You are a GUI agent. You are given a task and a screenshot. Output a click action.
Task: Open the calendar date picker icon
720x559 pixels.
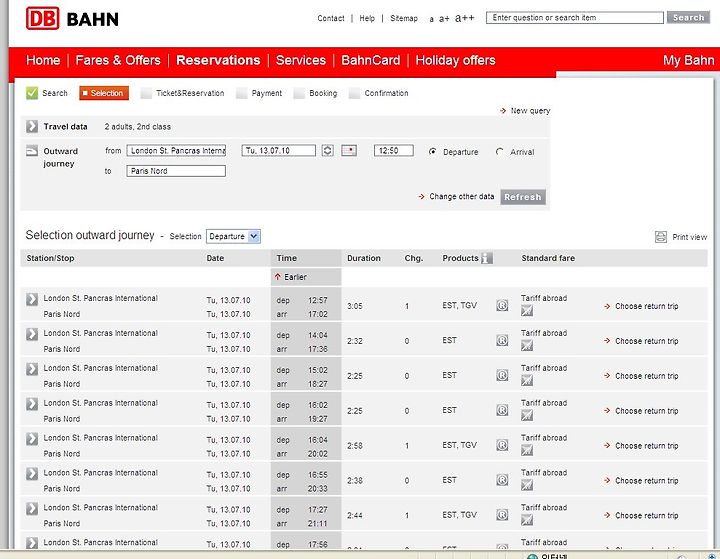pyautogui.click(x=349, y=151)
